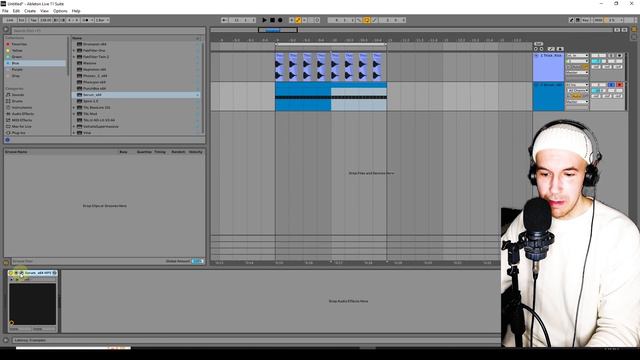Enable the Draw Mode pencil icon
Image resolution: width=640 pixels, height=360 pixels.
[571, 20]
